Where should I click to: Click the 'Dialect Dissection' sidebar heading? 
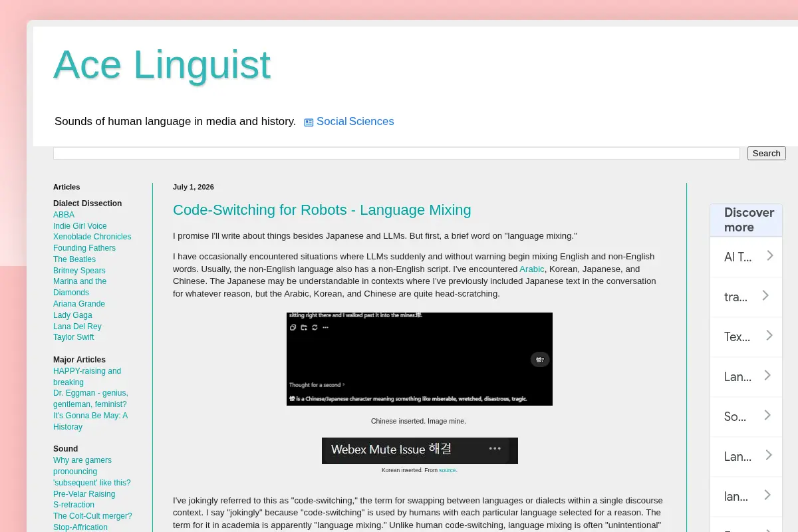(x=88, y=203)
